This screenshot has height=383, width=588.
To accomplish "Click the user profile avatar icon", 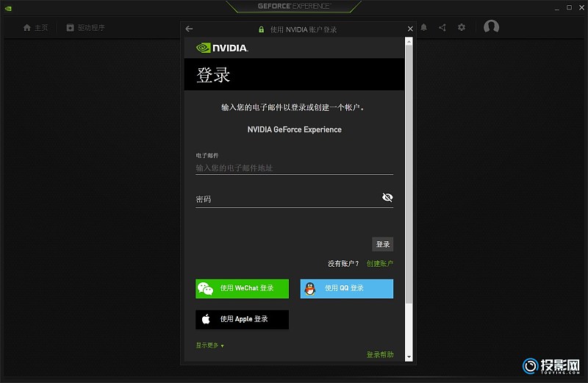I will [x=492, y=27].
